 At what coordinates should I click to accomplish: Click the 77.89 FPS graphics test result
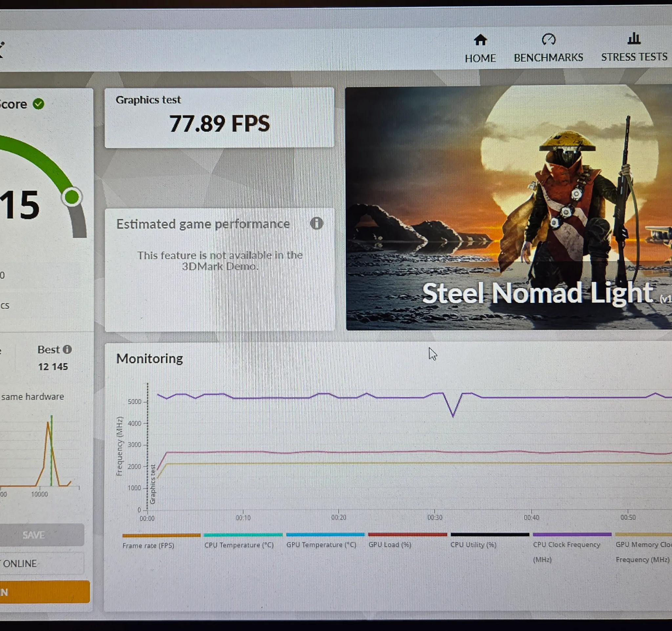click(x=220, y=123)
